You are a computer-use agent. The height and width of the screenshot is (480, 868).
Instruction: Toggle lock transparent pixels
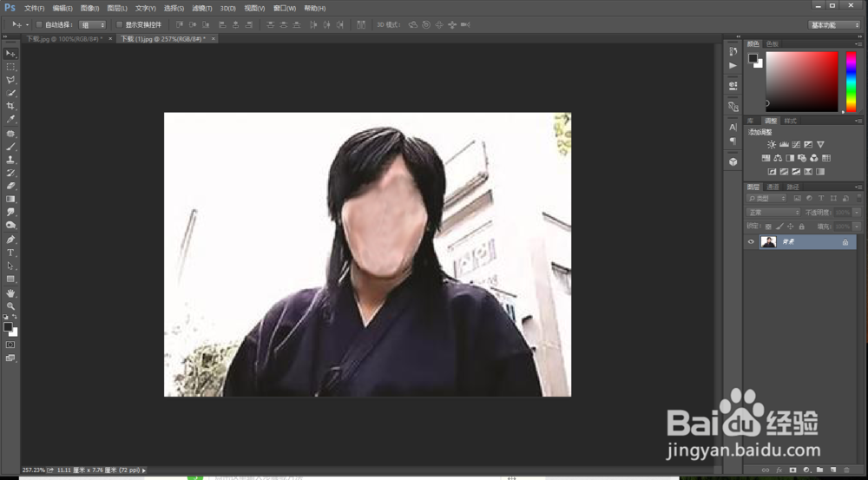(768, 227)
